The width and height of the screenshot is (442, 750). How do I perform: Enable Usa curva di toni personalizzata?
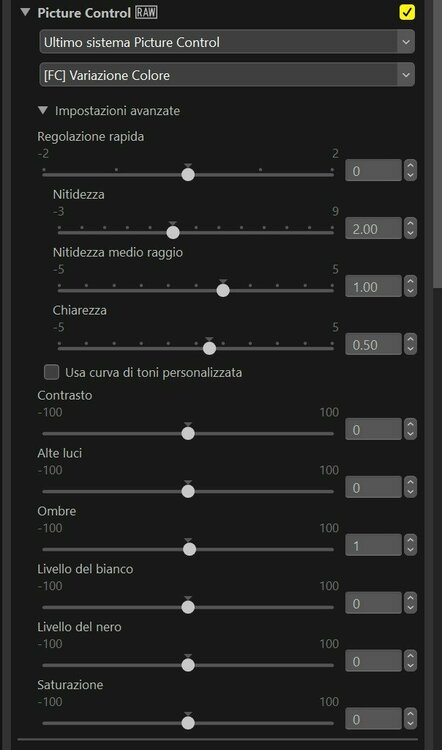(x=52, y=372)
